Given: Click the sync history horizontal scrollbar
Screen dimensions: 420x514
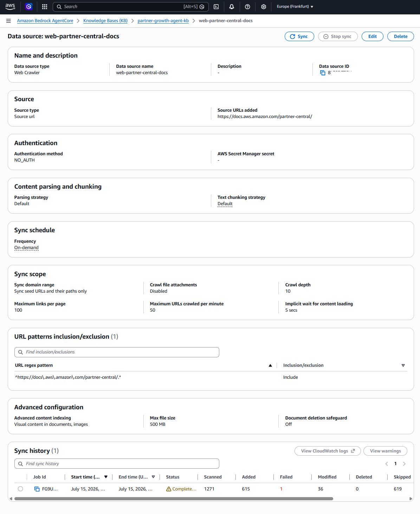Looking at the screenshot, I should [x=174, y=499].
